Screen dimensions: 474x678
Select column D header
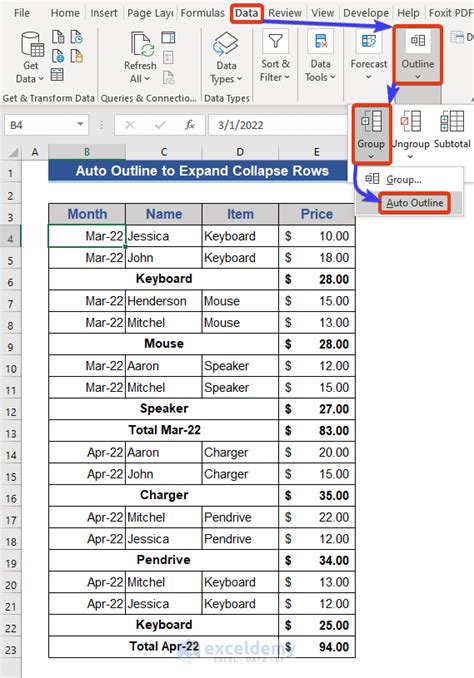coord(240,152)
